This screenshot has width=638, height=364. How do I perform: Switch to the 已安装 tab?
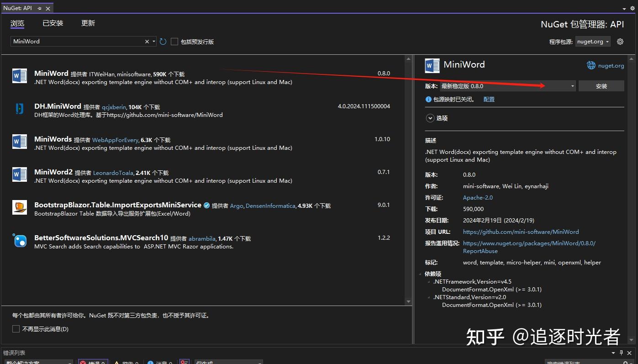click(x=53, y=23)
